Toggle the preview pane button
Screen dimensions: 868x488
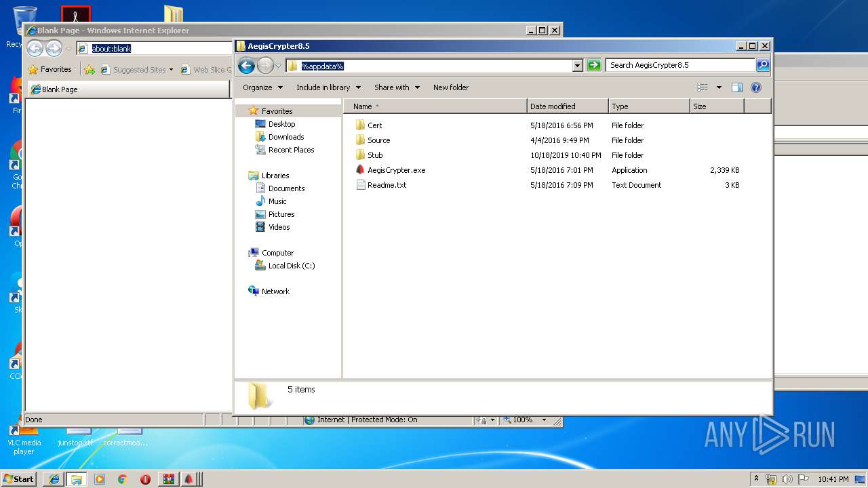click(x=737, y=87)
